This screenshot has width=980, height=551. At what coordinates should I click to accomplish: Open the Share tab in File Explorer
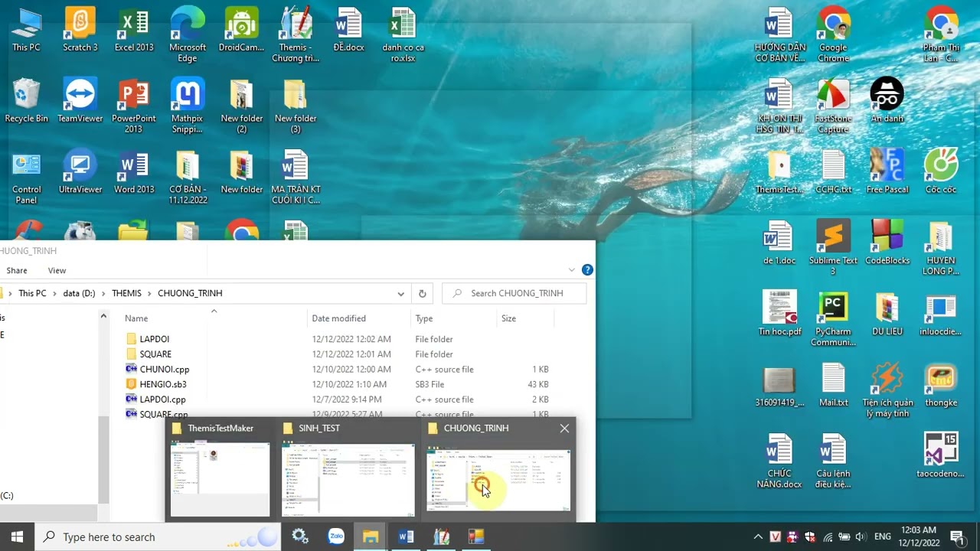point(17,270)
